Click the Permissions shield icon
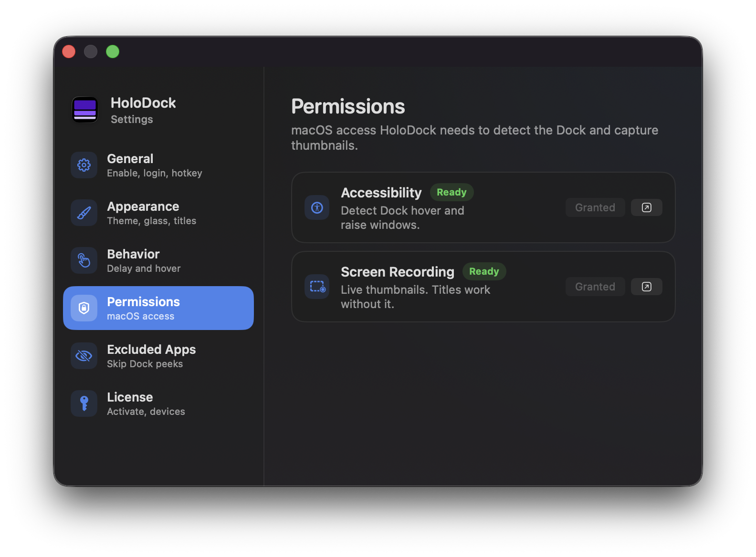Screen dimensions: 756x557 (x=84, y=308)
